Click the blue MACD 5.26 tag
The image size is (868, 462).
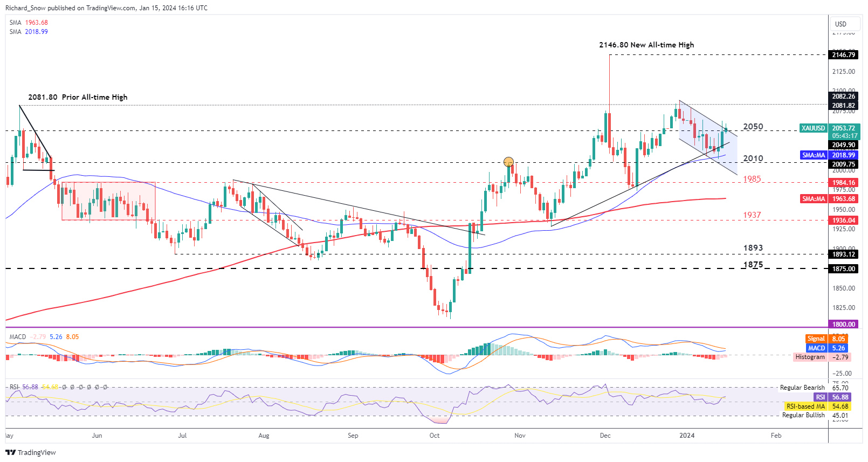point(827,348)
